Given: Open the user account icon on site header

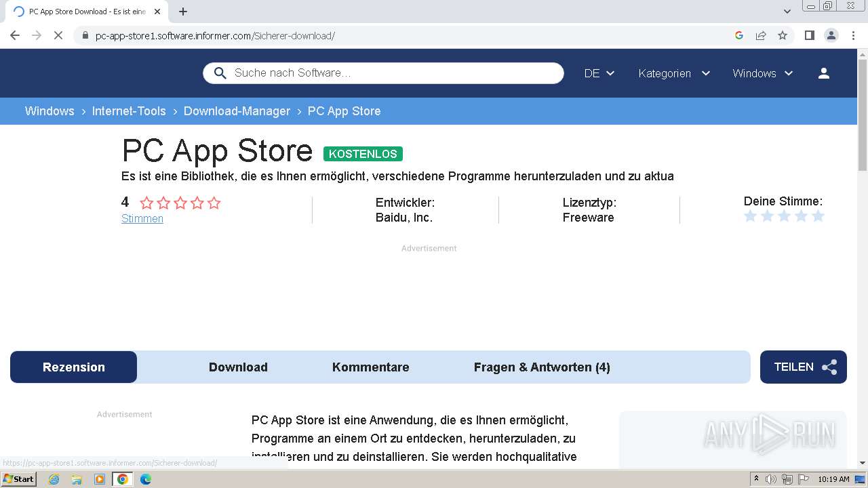Looking at the screenshot, I should [824, 73].
